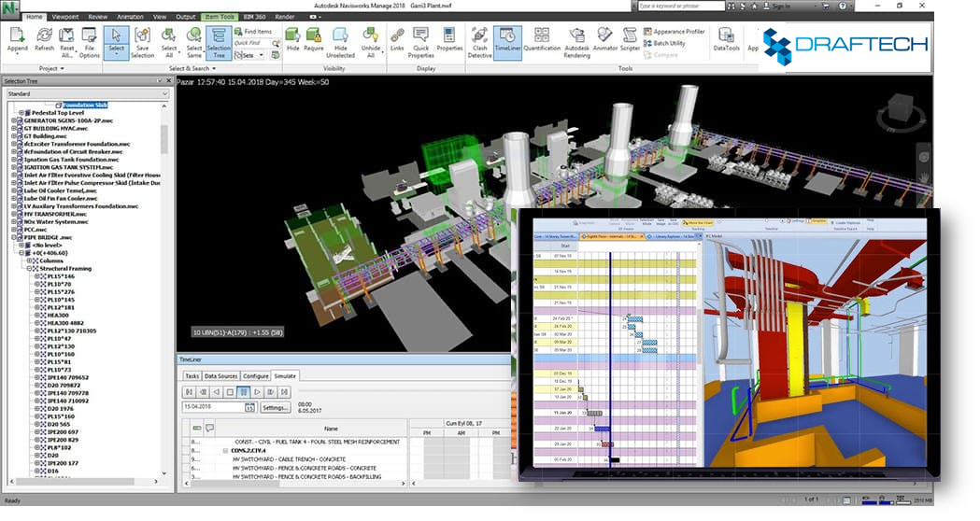Open Quick Properties in Display group

coord(421,43)
